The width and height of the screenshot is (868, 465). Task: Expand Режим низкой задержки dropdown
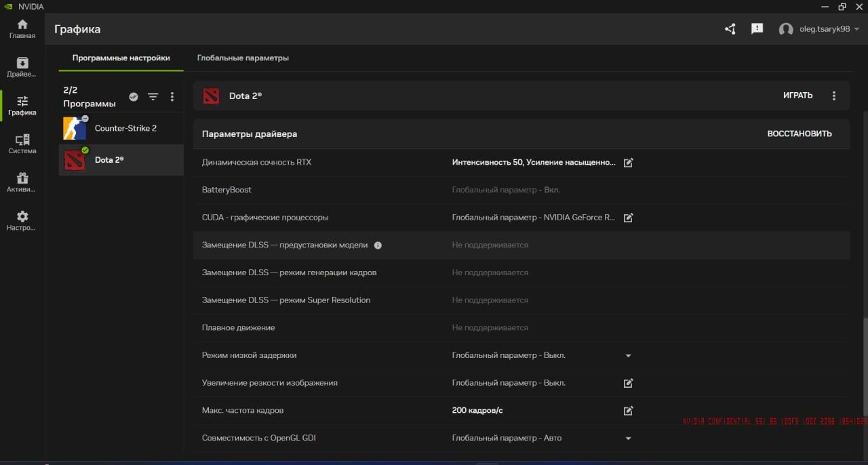tap(628, 356)
